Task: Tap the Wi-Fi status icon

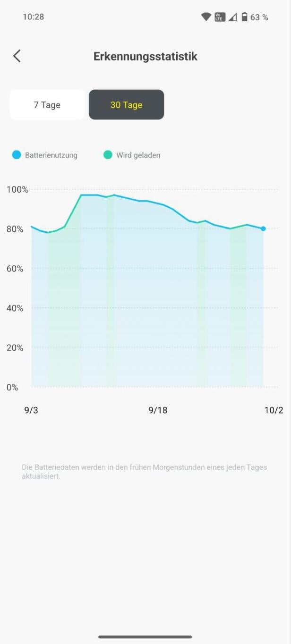Action: point(206,17)
